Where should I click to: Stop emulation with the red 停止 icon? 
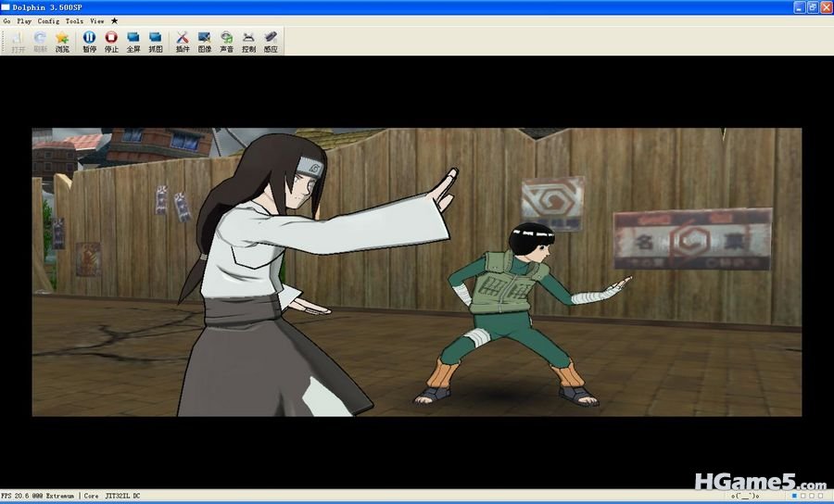(x=111, y=42)
